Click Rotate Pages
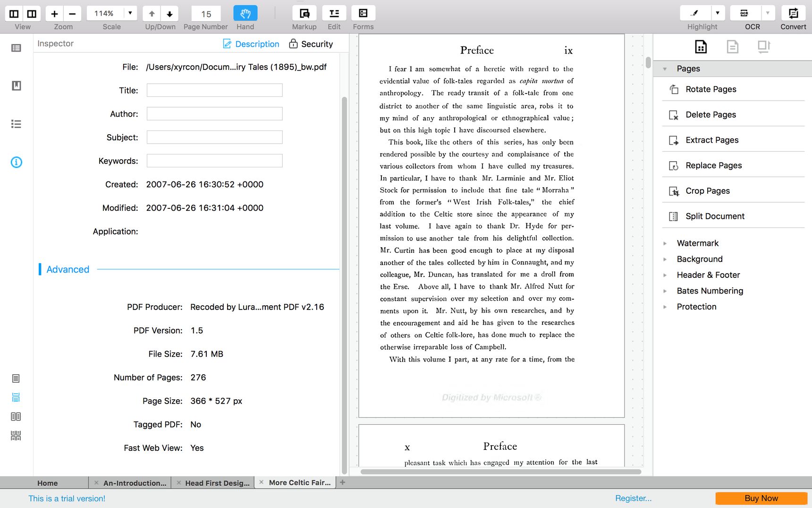This screenshot has height=508, width=812. tap(733, 89)
